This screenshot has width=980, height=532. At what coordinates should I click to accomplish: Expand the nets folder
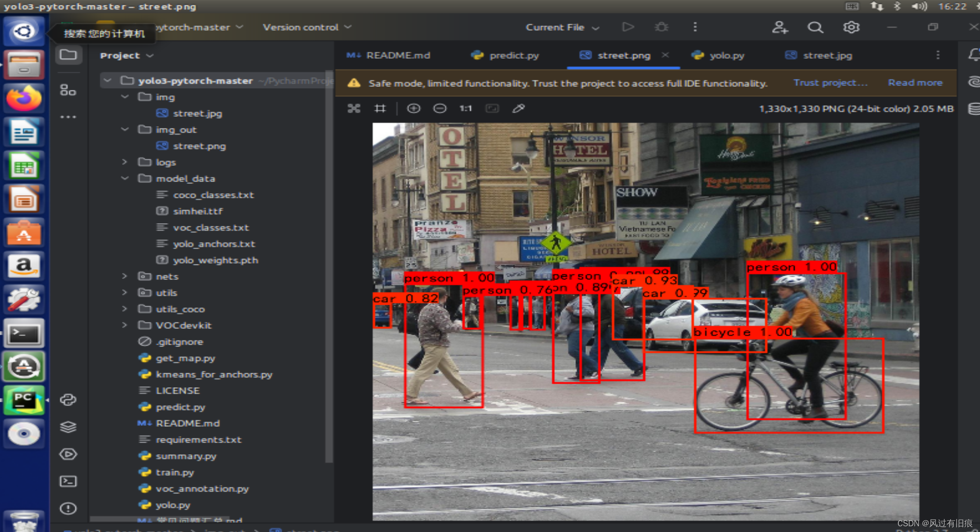point(125,276)
